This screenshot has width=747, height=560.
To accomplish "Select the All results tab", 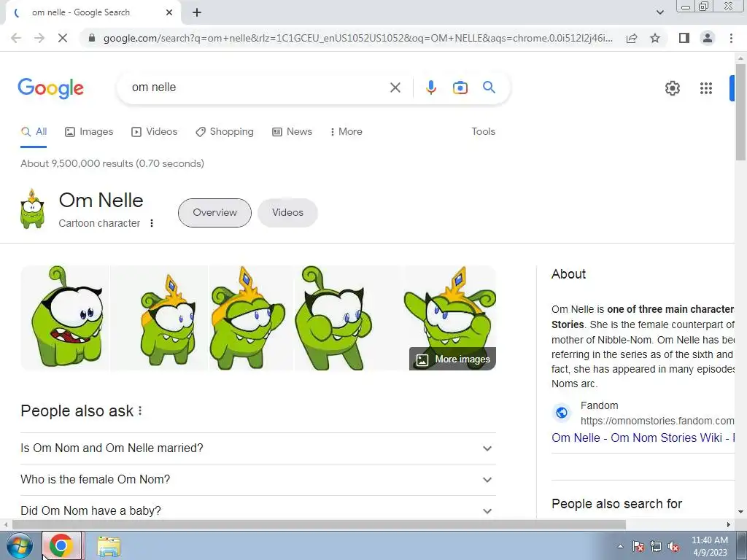I will pyautogui.click(x=34, y=132).
